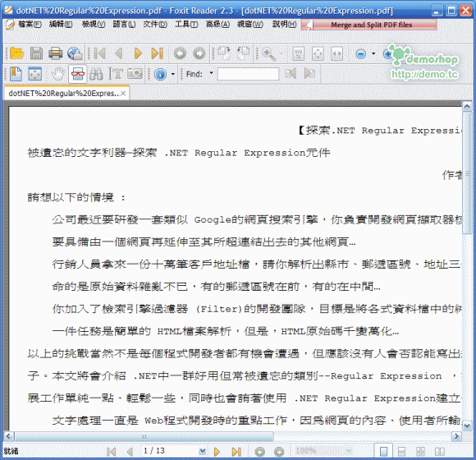
Task: Select the magnifier zoom tool
Action: (268, 54)
